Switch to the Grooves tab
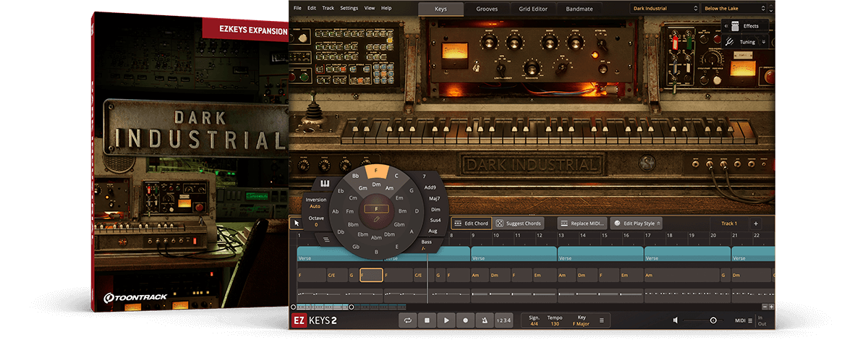 pyautogui.click(x=486, y=9)
